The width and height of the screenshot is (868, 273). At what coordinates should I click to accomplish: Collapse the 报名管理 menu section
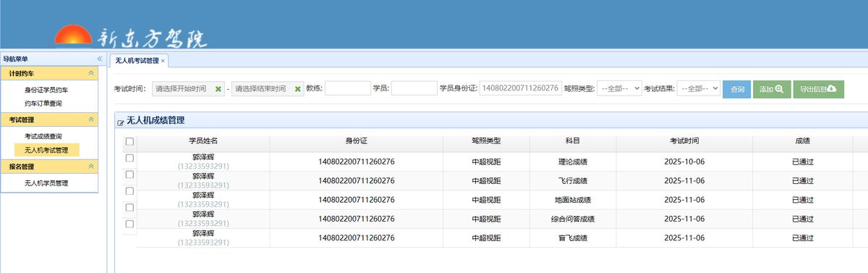(90, 167)
